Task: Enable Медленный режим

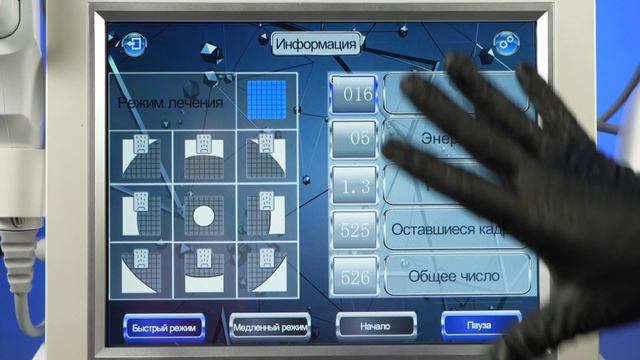Action: [x=270, y=327]
